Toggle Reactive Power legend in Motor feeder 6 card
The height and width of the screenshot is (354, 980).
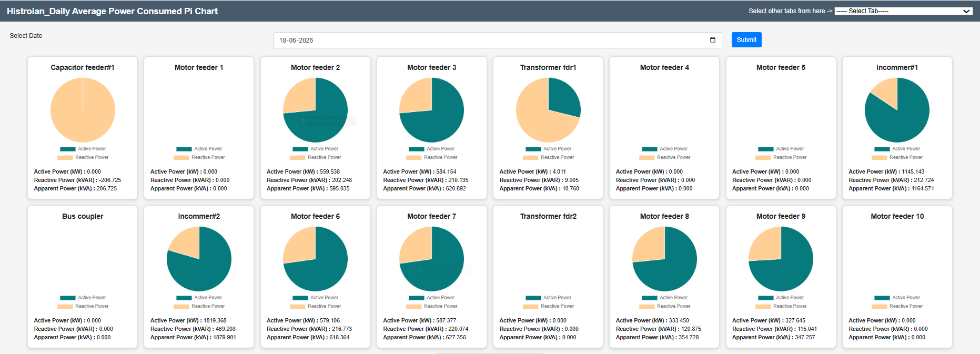pos(315,306)
